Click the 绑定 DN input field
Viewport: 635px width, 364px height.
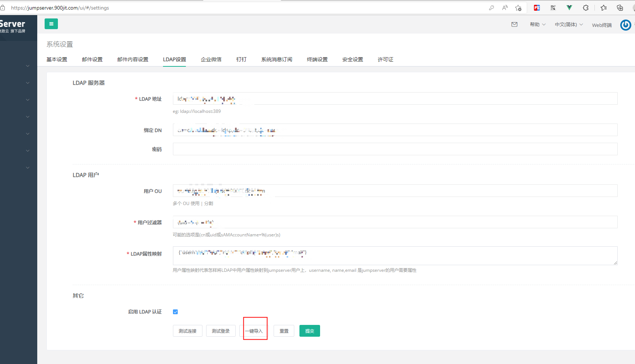coord(395,130)
